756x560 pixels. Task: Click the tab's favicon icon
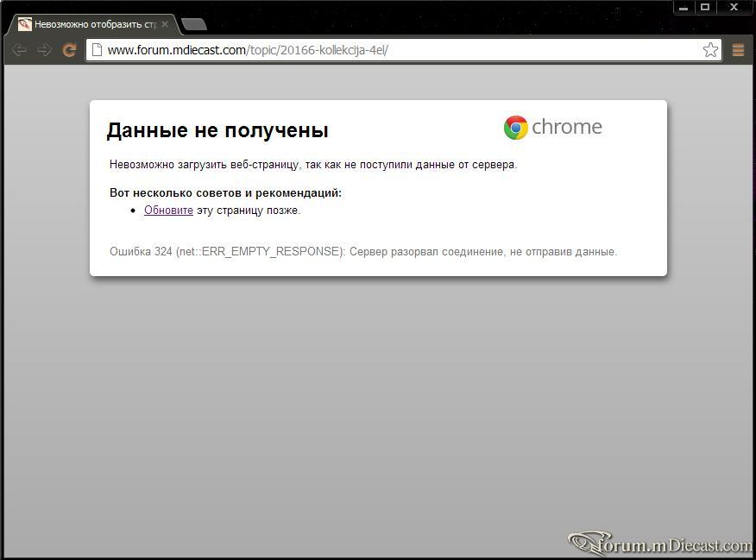[24, 24]
